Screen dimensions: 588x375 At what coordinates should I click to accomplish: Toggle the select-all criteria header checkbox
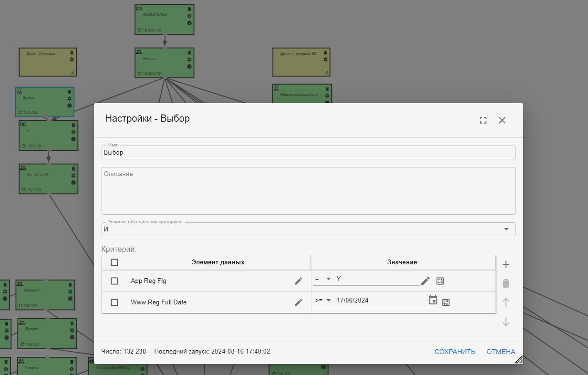[x=114, y=262]
